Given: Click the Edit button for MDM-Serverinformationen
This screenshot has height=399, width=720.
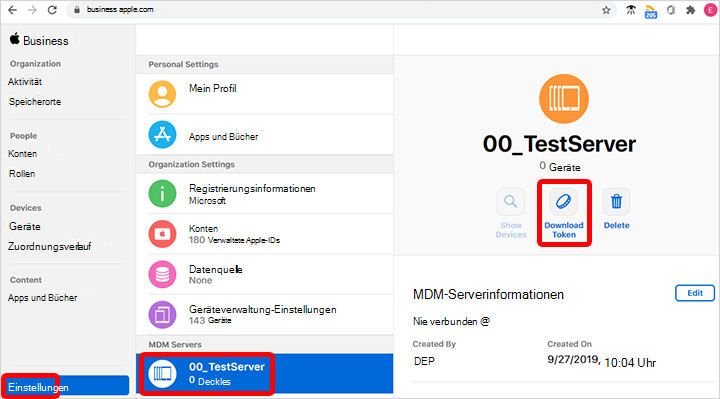Looking at the screenshot, I should tap(694, 293).
